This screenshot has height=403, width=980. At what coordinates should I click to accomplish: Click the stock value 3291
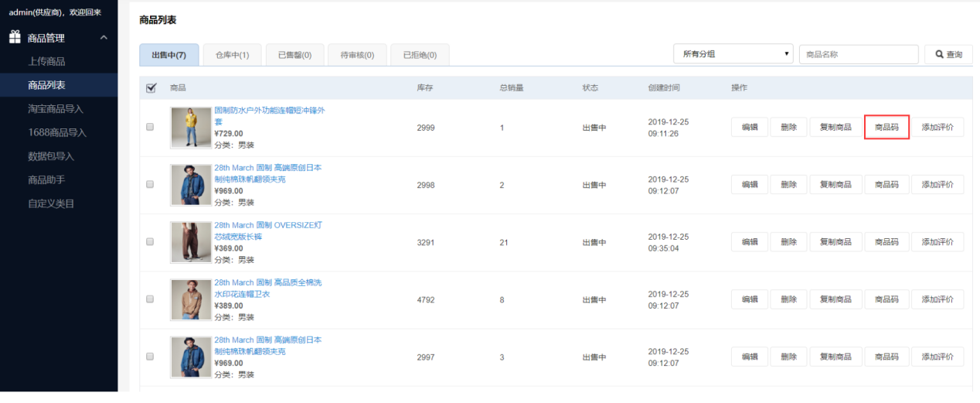pyautogui.click(x=426, y=242)
